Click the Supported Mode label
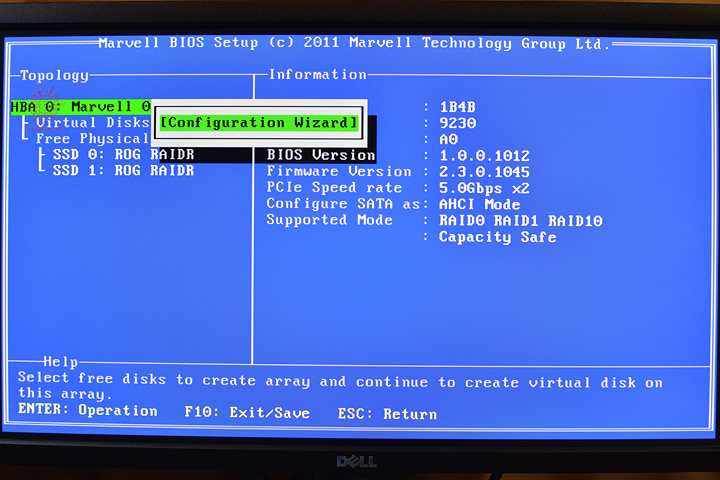This screenshot has width=720, height=480. click(329, 220)
